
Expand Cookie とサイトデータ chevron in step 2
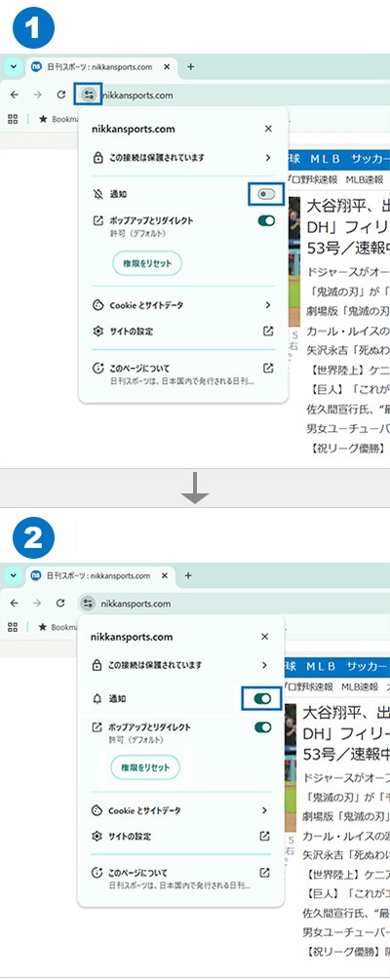[x=264, y=810]
